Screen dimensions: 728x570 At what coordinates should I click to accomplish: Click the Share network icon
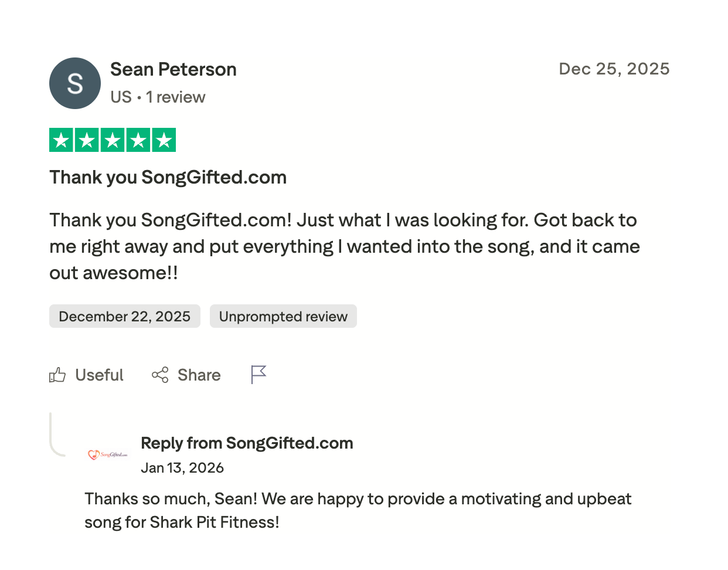(160, 375)
